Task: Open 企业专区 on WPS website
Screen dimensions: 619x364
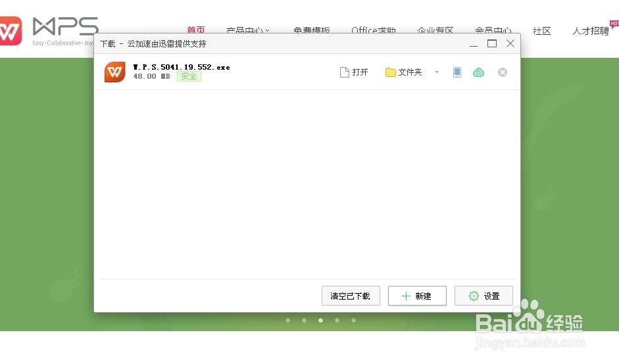Action: coord(435,30)
